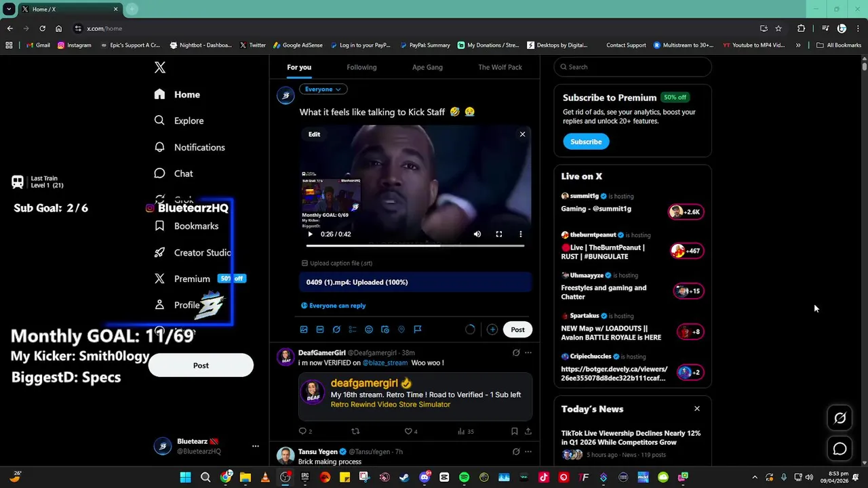Bookmark DeafGamerGirl's post
This screenshot has width=868, height=488.
(514, 431)
